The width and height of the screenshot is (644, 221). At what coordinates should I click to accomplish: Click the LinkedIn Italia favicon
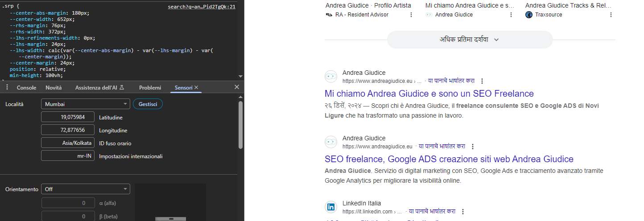[x=331, y=207]
